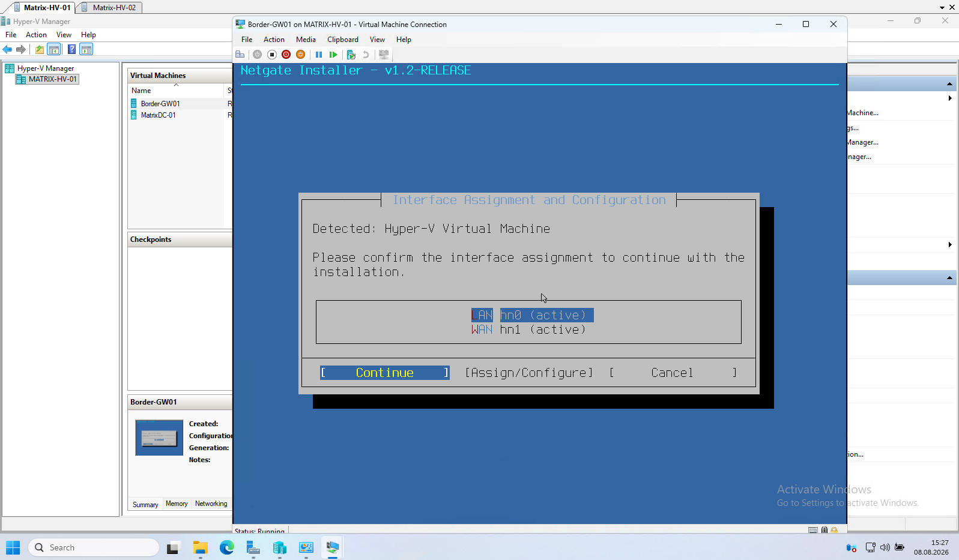Select the Summary tab for Border-GW01
959x560 pixels.
pyautogui.click(x=145, y=505)
